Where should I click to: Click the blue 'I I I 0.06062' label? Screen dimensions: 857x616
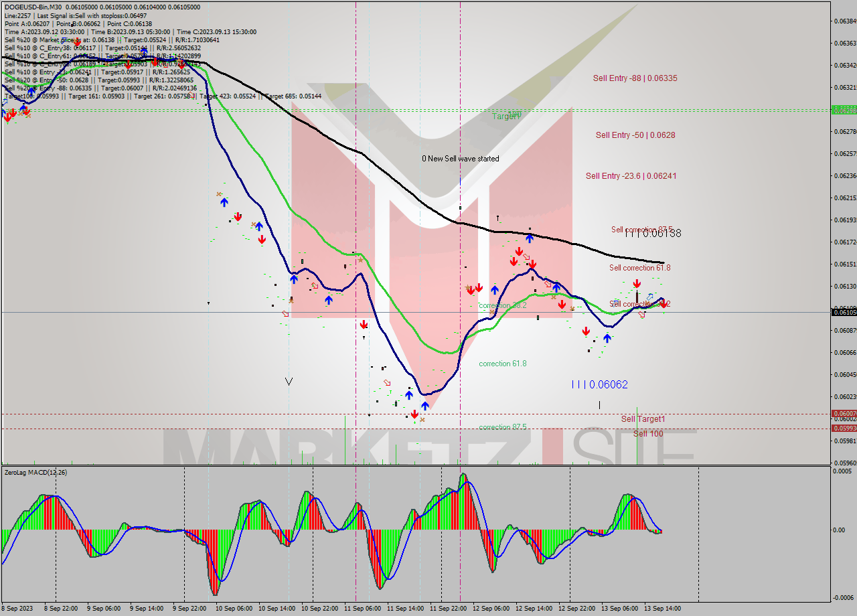(599, 384)
